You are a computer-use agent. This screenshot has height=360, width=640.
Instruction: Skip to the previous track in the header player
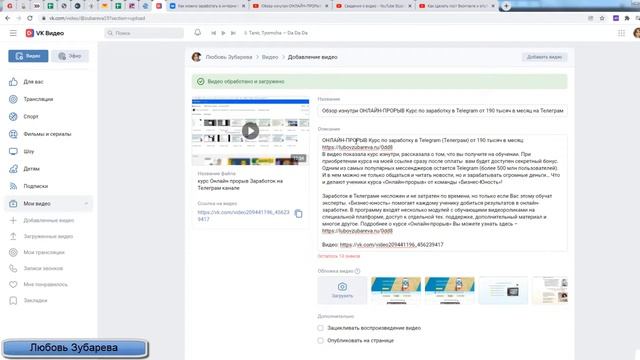pyautogui.click(x=213, y=33)
